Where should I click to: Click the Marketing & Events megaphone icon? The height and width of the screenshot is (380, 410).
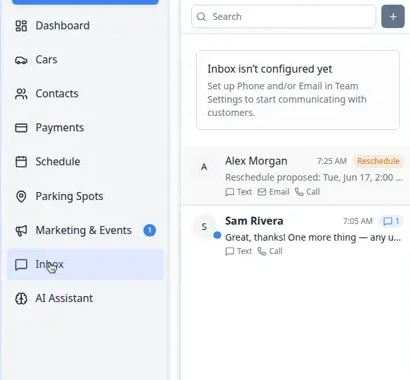click(21, 230)
